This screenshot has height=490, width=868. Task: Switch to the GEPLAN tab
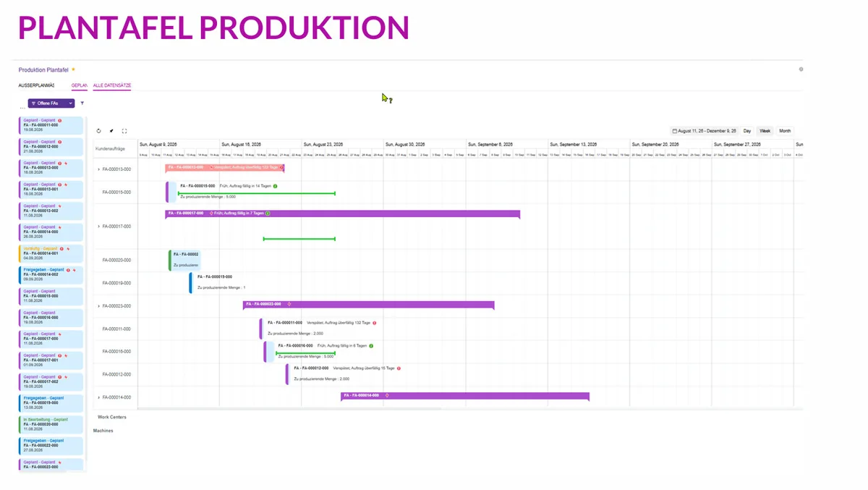point(80,85)
